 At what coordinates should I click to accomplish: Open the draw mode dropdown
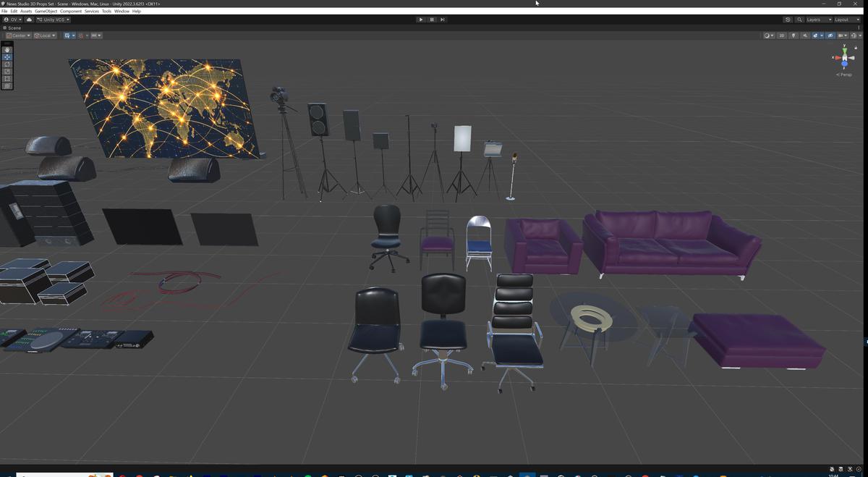coord(769,35)
